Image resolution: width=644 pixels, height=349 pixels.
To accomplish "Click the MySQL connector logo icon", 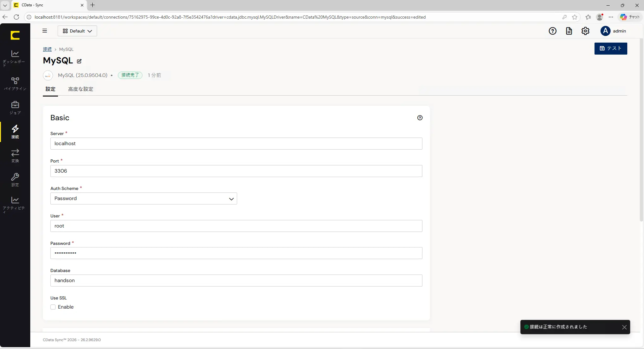I will (x=48, y=75).
